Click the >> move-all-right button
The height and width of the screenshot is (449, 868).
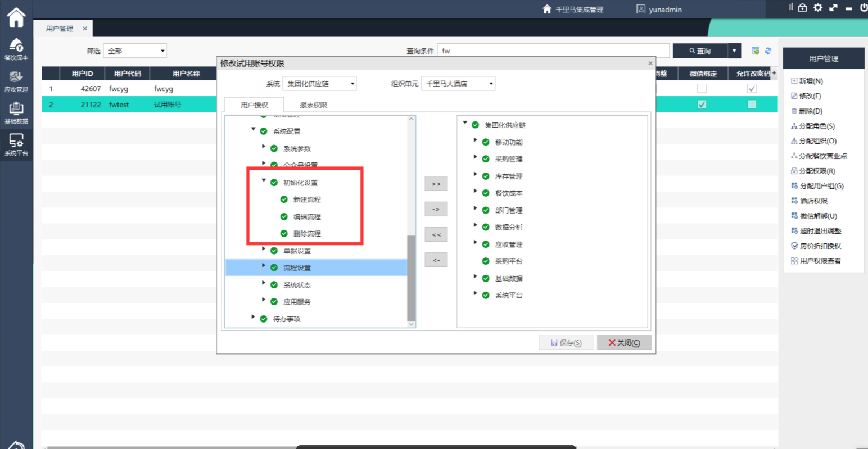click(x=436, y=184)
